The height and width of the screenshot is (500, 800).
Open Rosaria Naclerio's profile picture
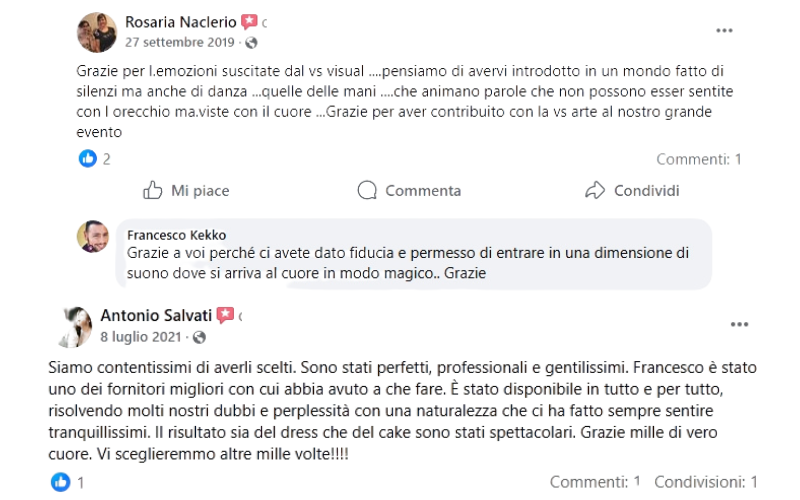coord(97,32)
